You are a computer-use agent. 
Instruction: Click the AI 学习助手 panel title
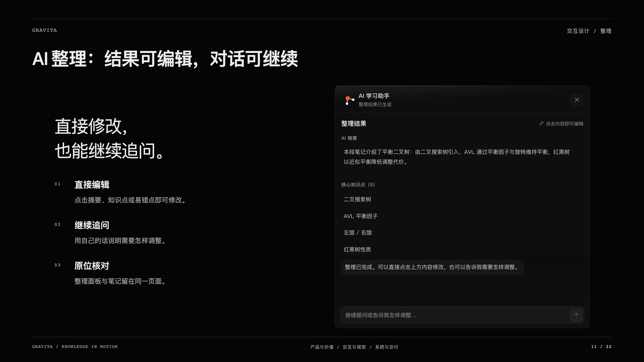click(x=374, y=96)
